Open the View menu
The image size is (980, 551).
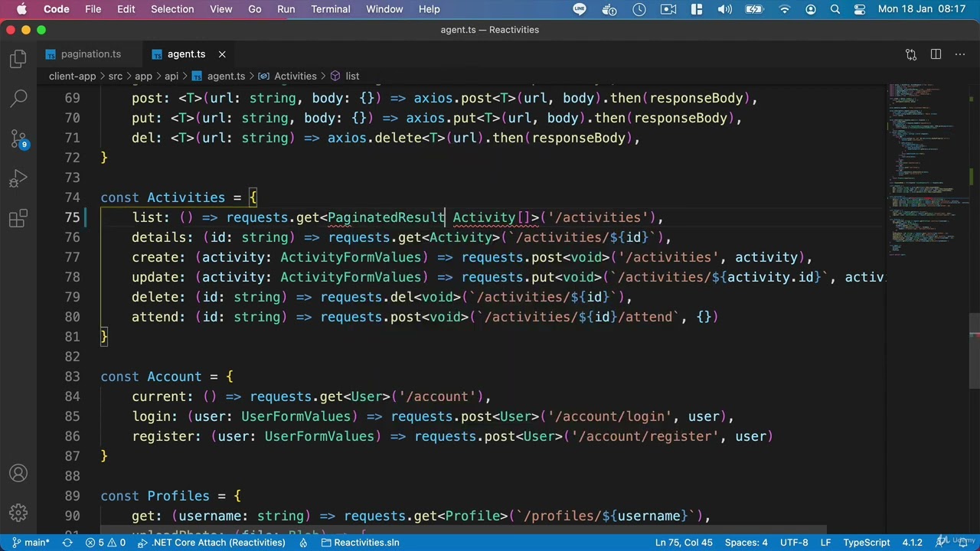(x=220, y=9)
